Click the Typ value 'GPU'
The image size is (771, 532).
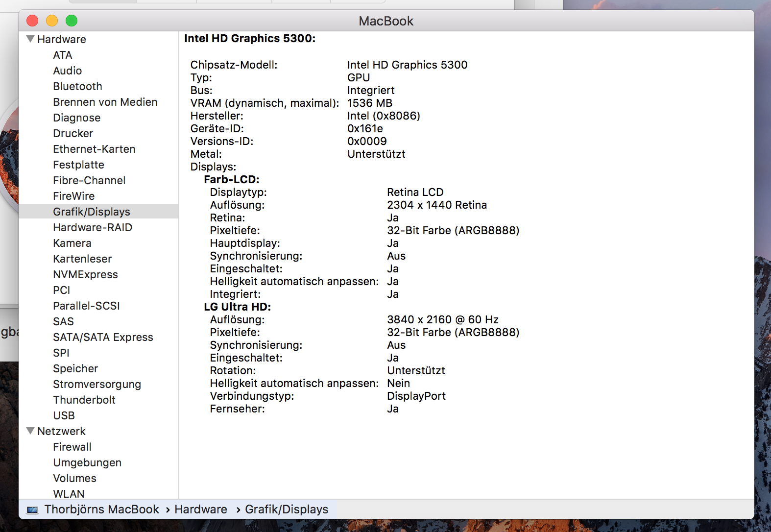pos(359,77)
